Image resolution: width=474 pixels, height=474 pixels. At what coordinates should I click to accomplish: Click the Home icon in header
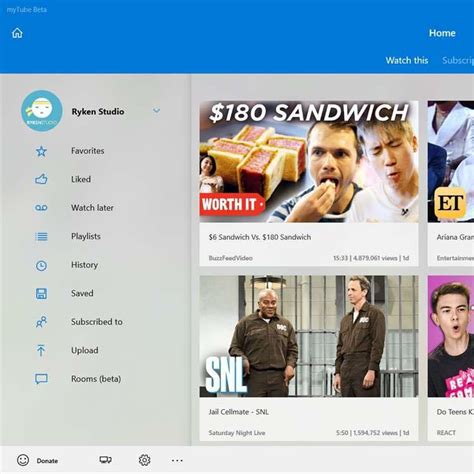pyautogui.click(x=17, y=33)
